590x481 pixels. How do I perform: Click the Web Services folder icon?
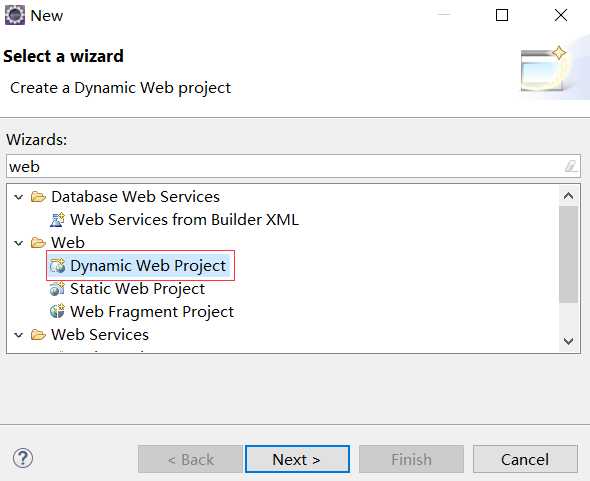[x=38, y=335]
